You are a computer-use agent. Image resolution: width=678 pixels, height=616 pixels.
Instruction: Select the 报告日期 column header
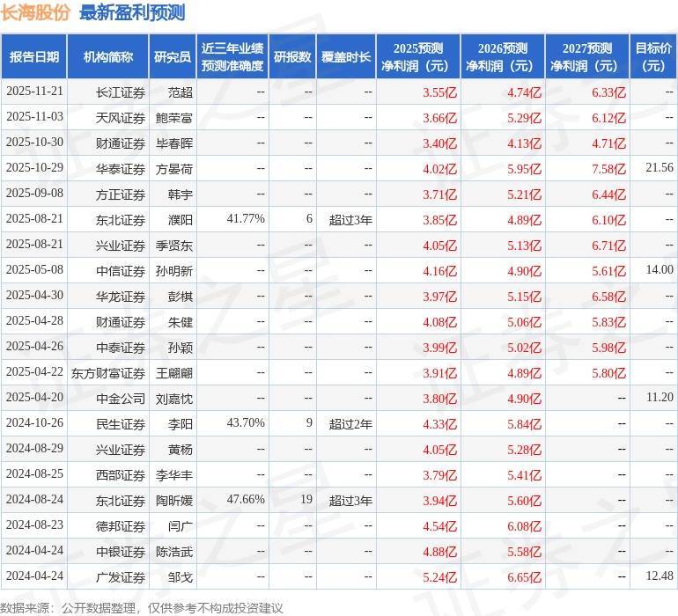tap(34, 57)
